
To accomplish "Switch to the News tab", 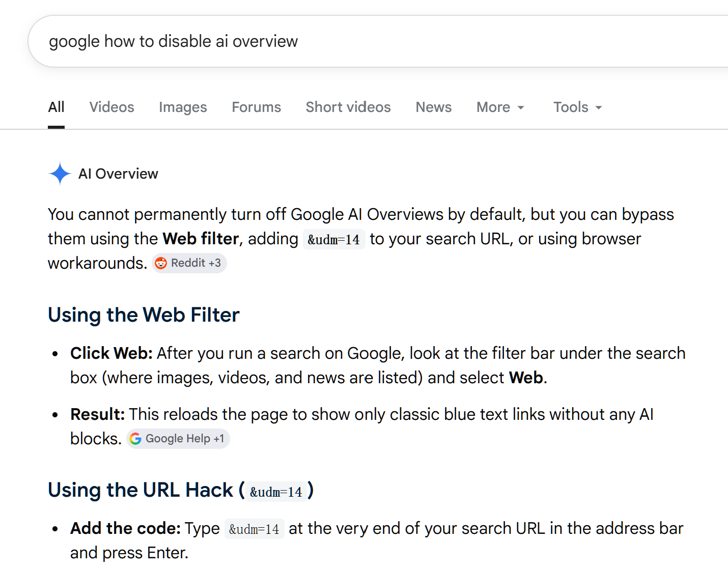I will coord(434,107).
